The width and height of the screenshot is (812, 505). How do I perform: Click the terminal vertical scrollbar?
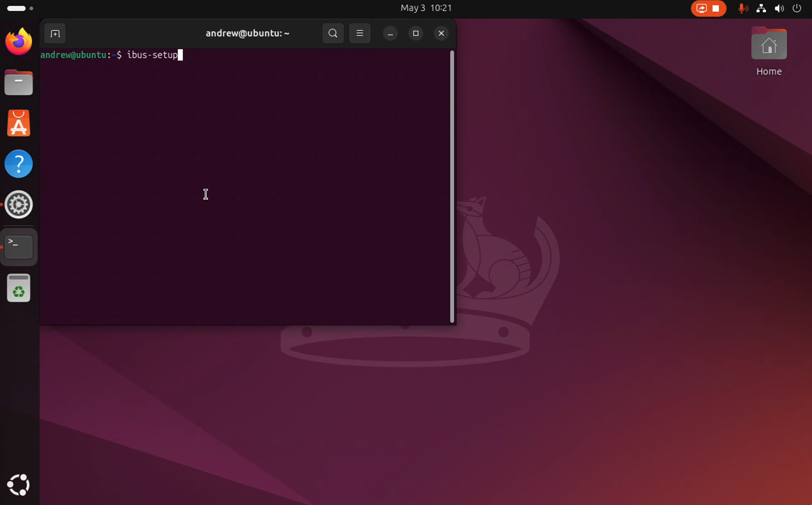pos(452,186)
